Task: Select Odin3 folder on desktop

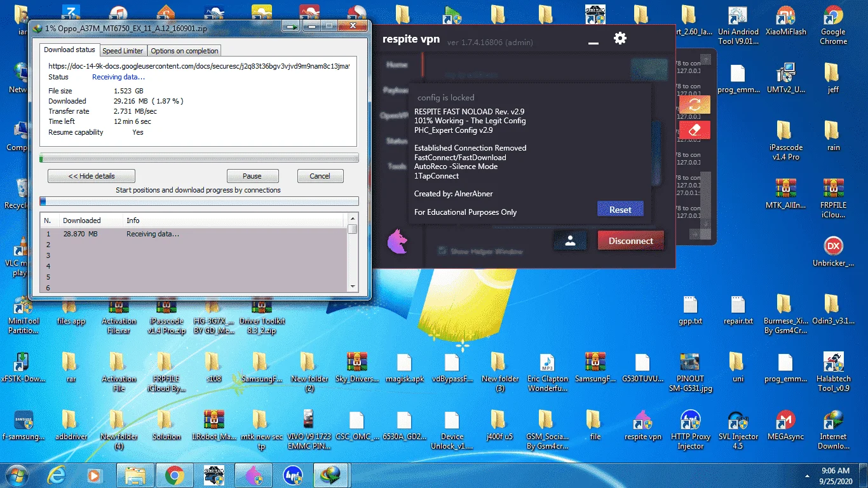Action: click(x=833, y=310)
